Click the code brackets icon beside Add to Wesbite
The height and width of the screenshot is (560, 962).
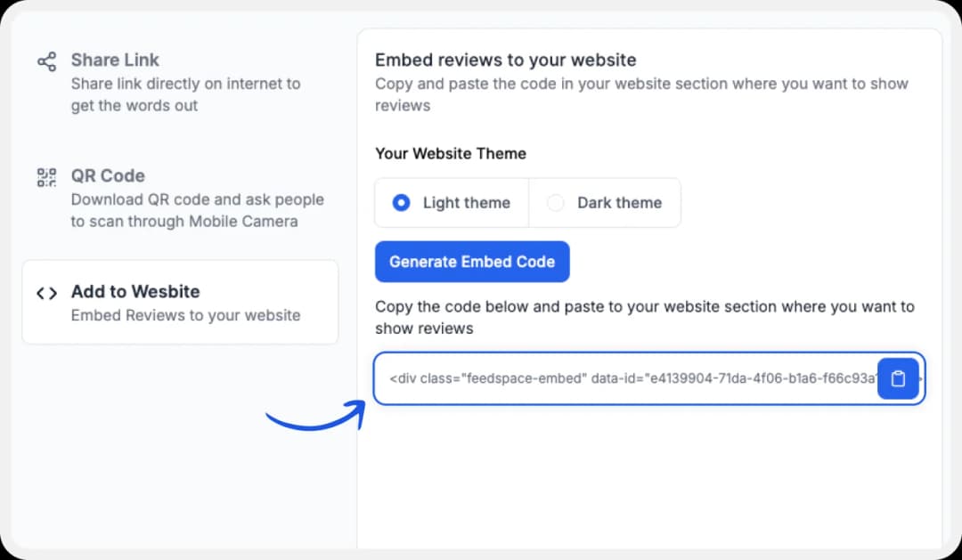pos(46,291)
